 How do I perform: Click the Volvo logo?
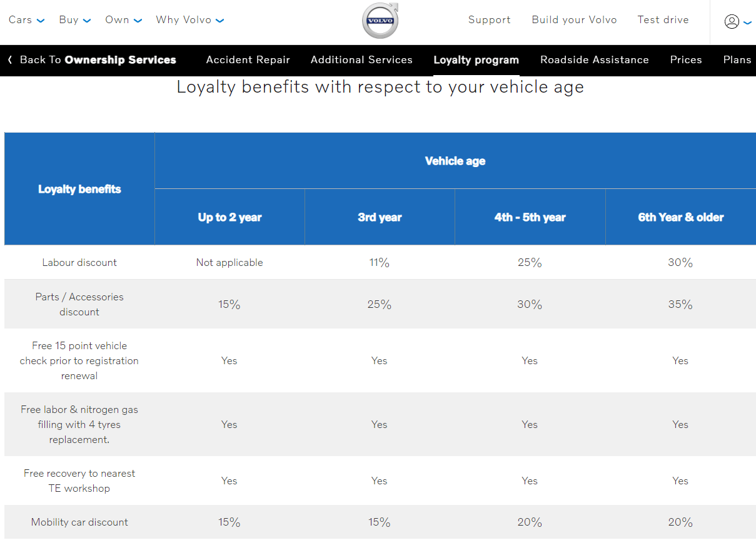(x=380, y=21)
